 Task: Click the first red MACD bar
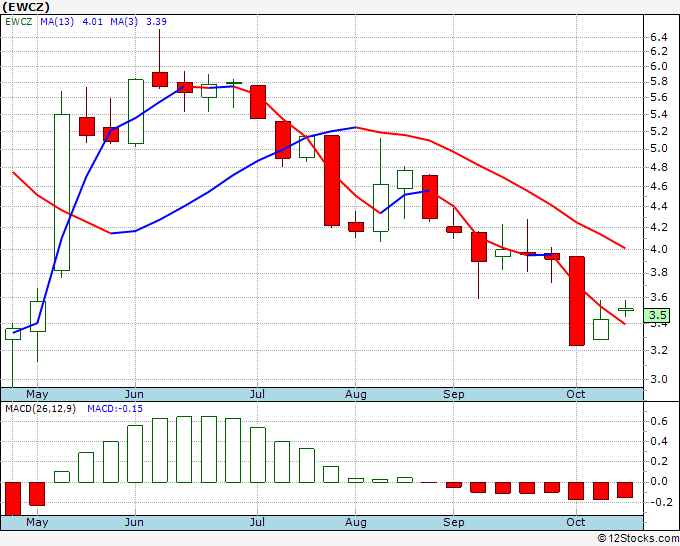point(13,499)
